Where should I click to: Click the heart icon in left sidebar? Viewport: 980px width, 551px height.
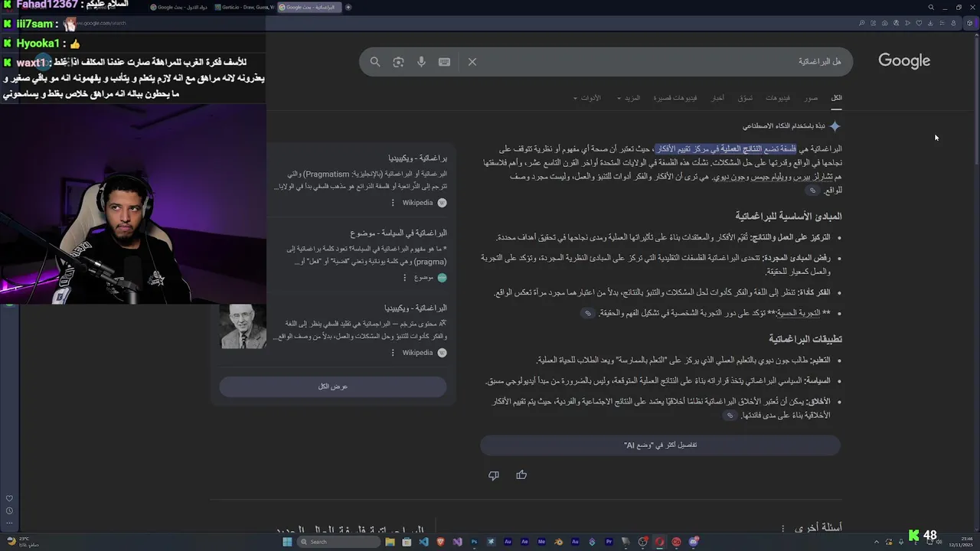(9, 498)
